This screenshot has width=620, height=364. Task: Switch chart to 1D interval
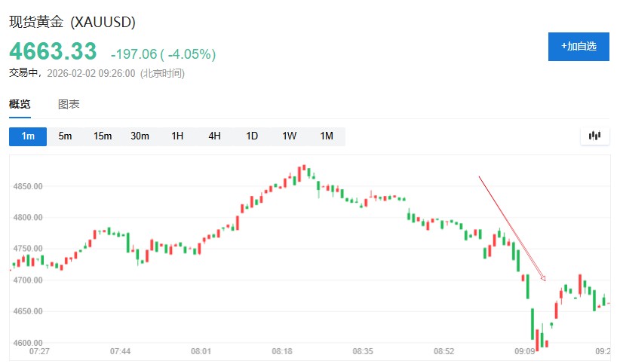tap(252, 136)
